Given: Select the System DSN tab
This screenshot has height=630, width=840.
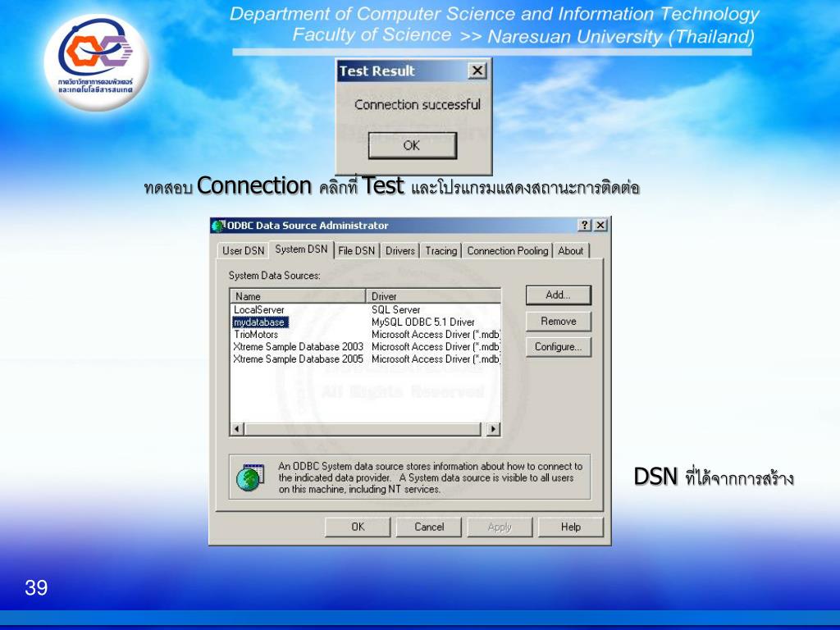Looking at the screenshot, I should tap(301, 249).
